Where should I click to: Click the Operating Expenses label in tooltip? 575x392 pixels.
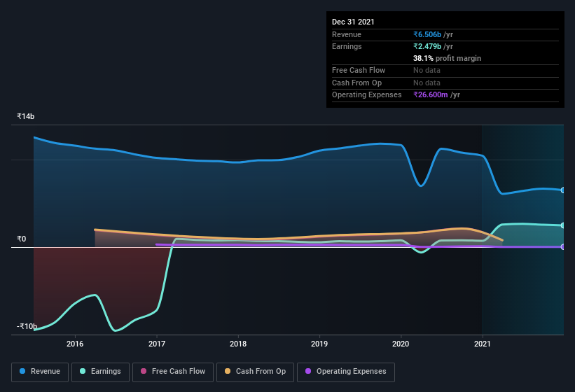(x=367, y=94)
